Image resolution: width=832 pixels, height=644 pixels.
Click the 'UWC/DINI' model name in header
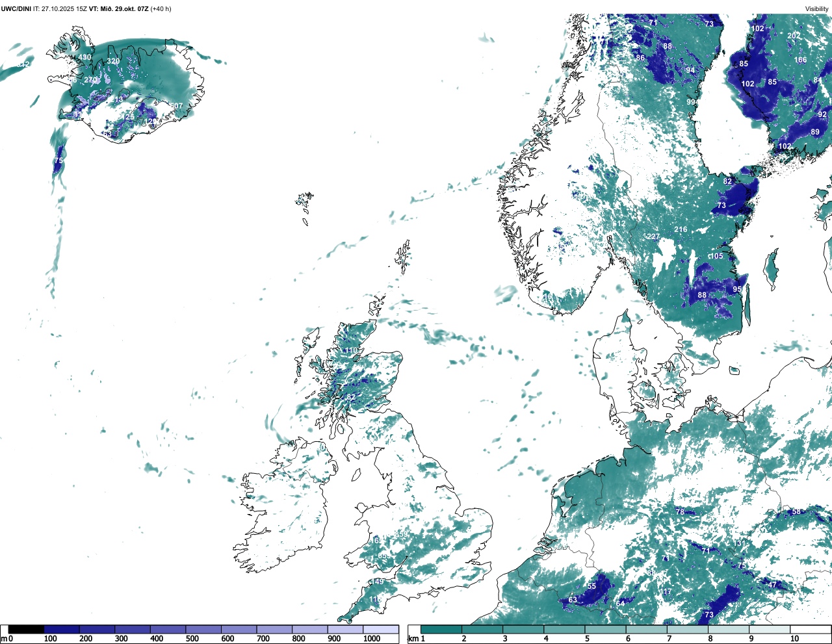click(x=16, y=8)
